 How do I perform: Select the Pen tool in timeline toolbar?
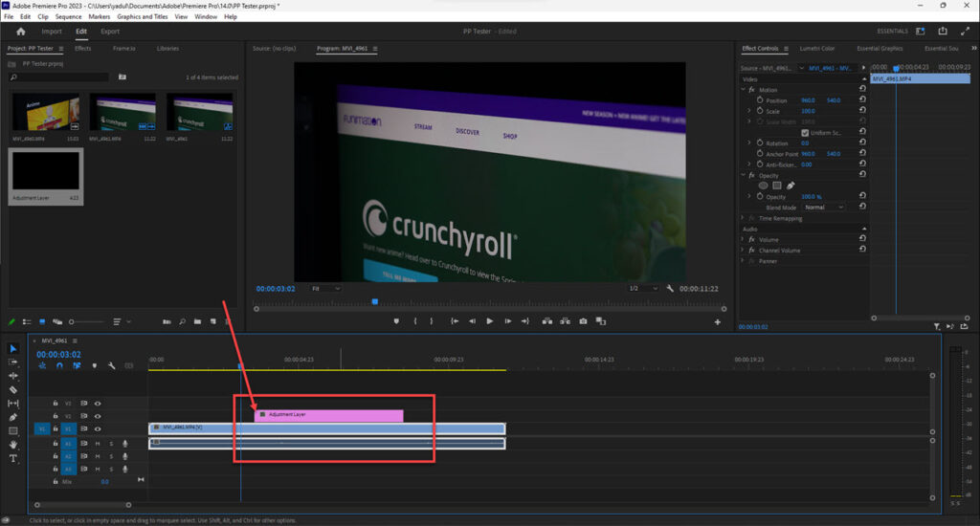[13, 417]
